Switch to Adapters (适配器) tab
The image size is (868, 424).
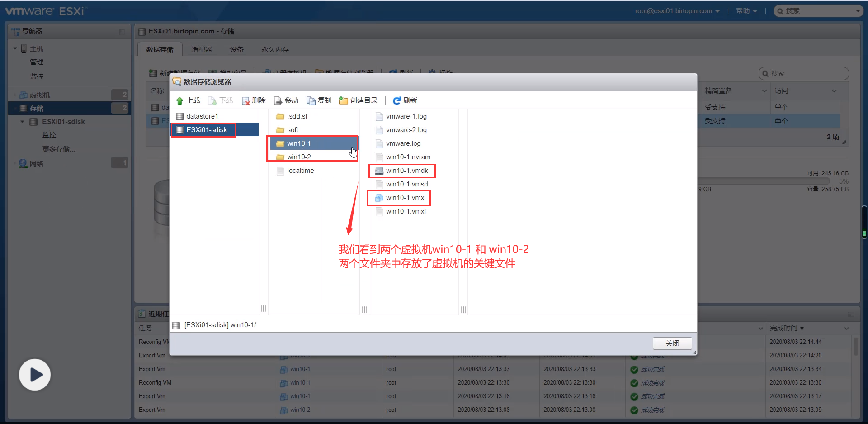[x=202, y=49]
